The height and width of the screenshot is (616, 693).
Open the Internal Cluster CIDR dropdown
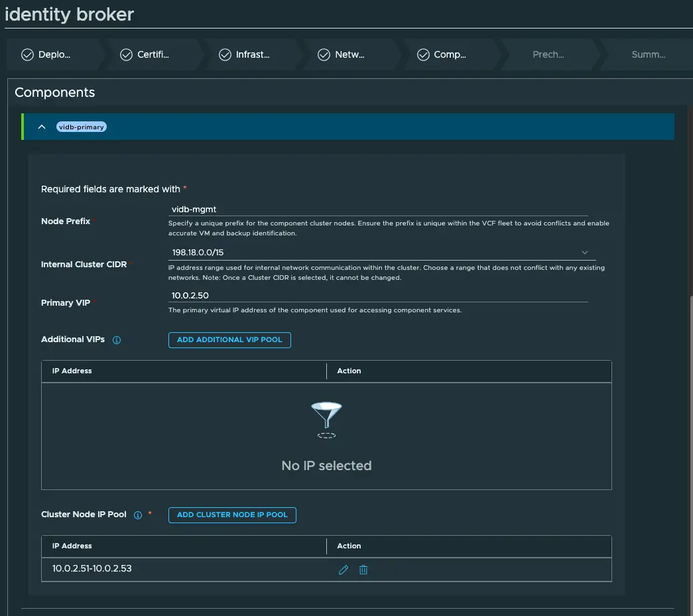tap(584, 253)
